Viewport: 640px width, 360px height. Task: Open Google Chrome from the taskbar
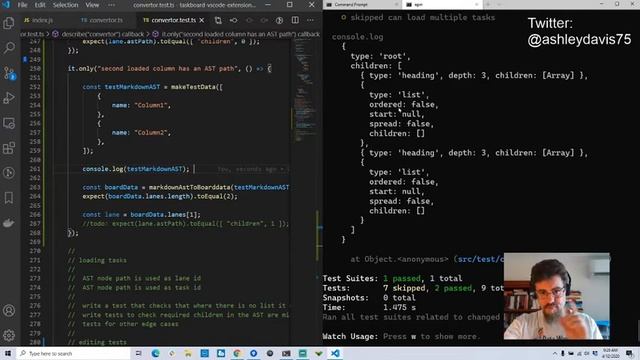(237, 353)
